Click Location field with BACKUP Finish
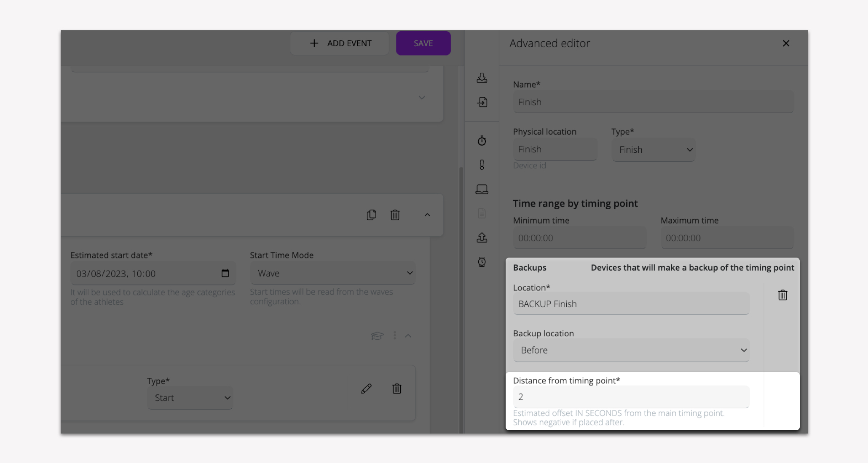The image size is (868, 463). pyautogui.click(x=631, y=303)
